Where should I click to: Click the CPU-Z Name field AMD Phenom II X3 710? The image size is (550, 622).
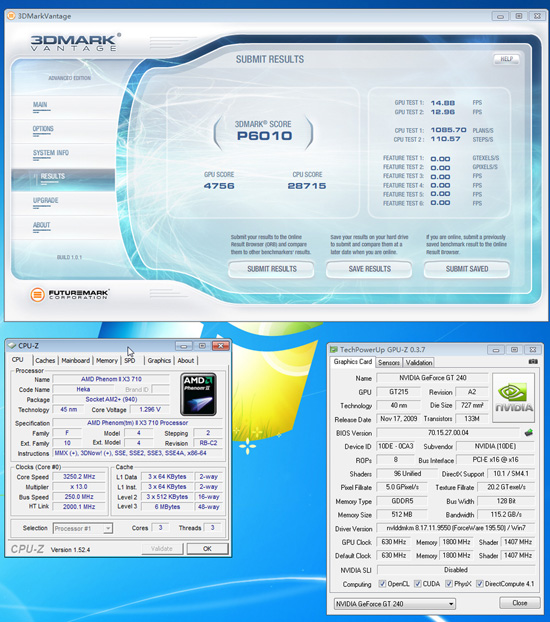coord(111,379)
